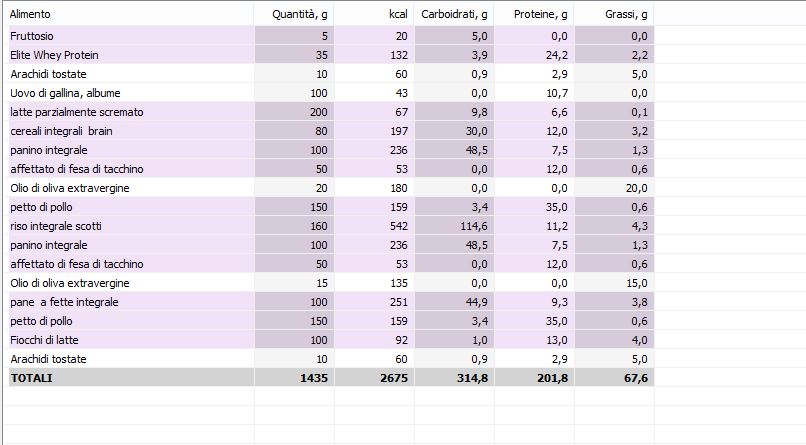Image resolution: width=806 pixels, height=445 pixels.
Task: Click the Grassi, g column header
Action: [626, 14]
